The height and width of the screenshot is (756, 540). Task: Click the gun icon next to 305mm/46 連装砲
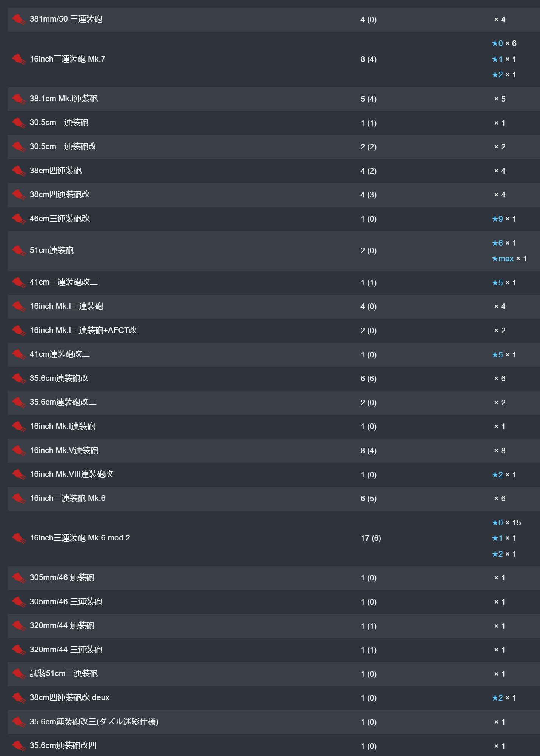[18, 578]
